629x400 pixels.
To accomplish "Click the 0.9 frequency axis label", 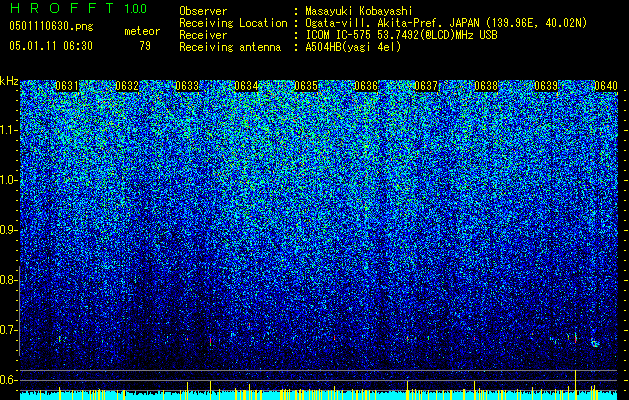I will tap(7, 230).
